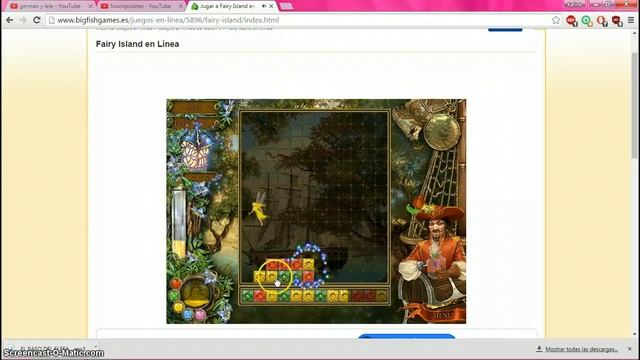Close the 'german y lele' YouTube tab
The image size is (640, 360).
(x=90, y=6)
